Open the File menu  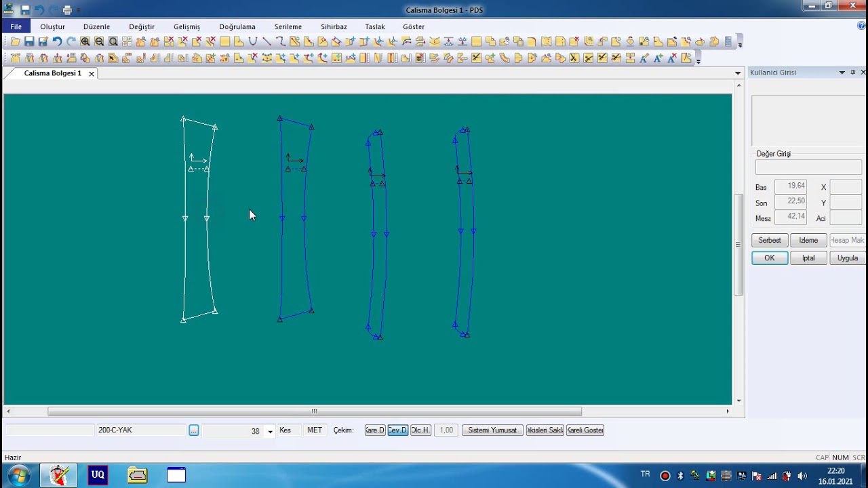(16, 26)
